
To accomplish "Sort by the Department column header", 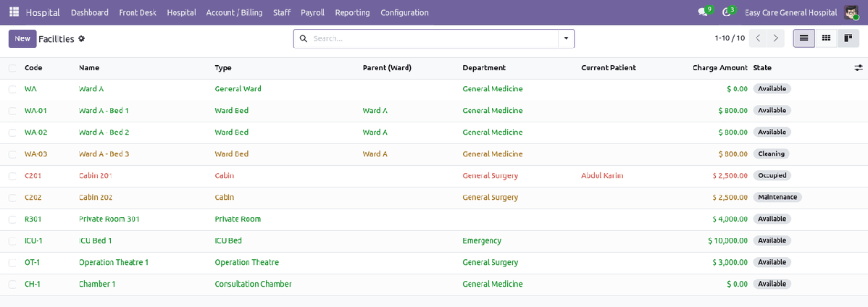I will point(484,67).
